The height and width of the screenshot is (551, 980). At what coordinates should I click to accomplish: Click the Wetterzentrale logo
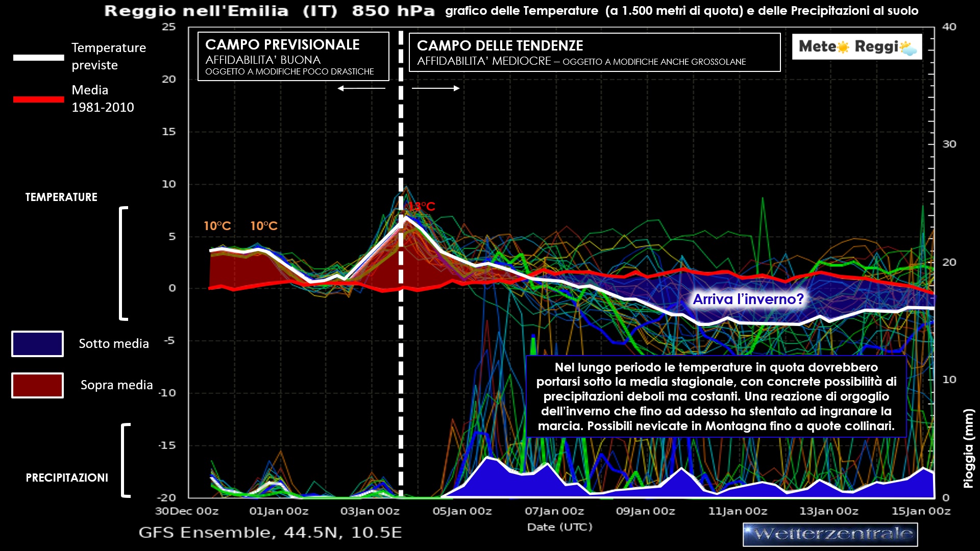(830, 535)
